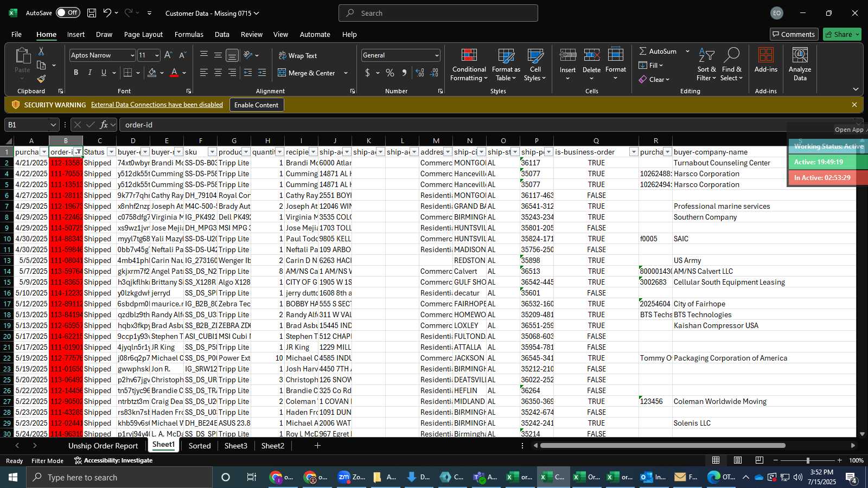The width and height of the screenshot is (868, 488).
Task: Open the is-business-order filter dropdown
Action: pyautogui.click(x=633, y=152)
